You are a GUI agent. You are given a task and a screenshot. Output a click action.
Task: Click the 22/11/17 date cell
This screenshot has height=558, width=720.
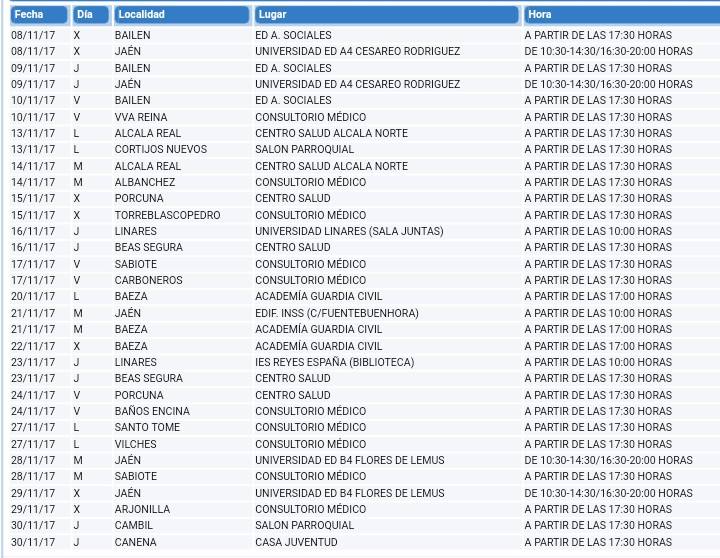pyautogui.click(x=33, y=346)
